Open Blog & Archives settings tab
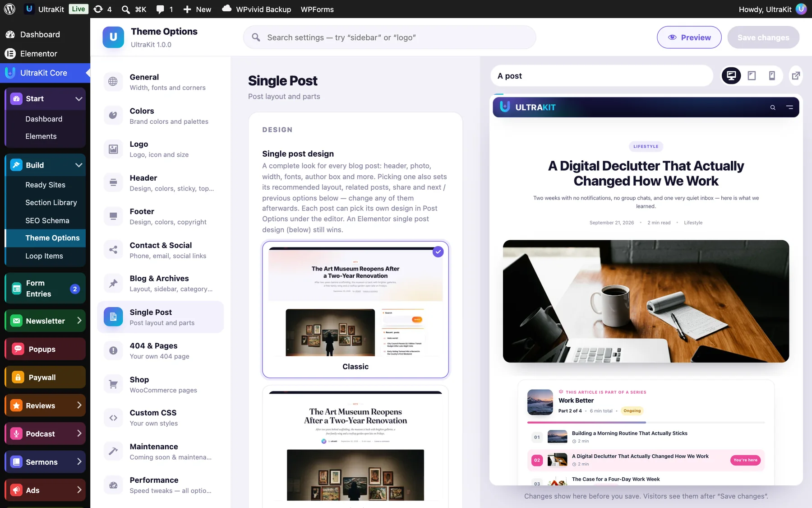Screen dimensions: 812x508 pyautogui.click(x=161, y=284)
